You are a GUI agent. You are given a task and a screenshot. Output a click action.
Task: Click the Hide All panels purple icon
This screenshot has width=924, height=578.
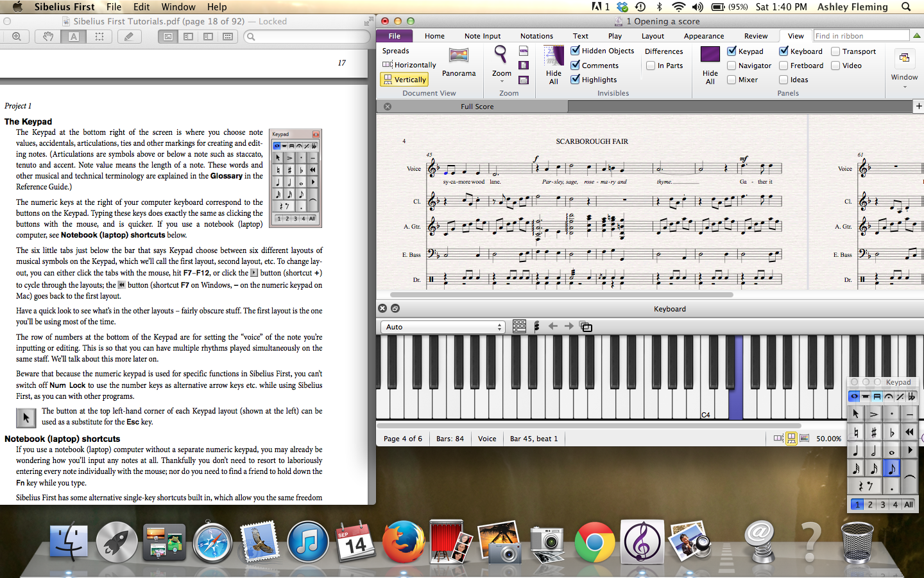[710, 55]
